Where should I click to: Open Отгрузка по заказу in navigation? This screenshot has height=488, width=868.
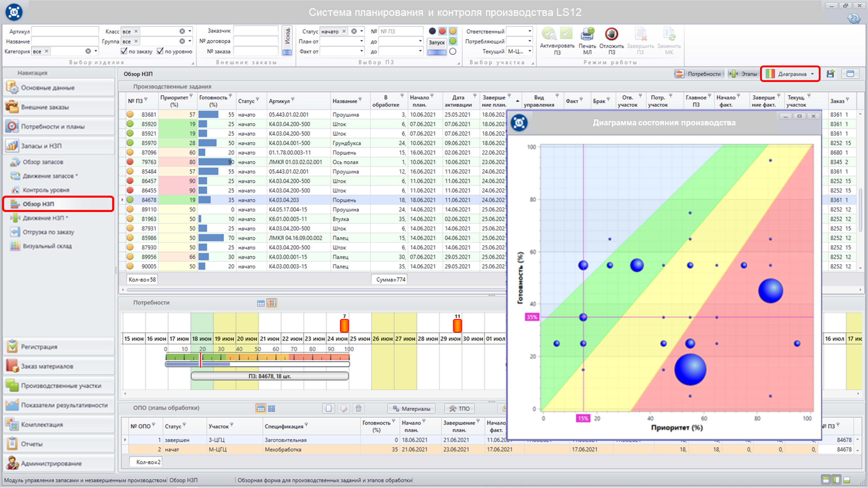coord(48,232)
